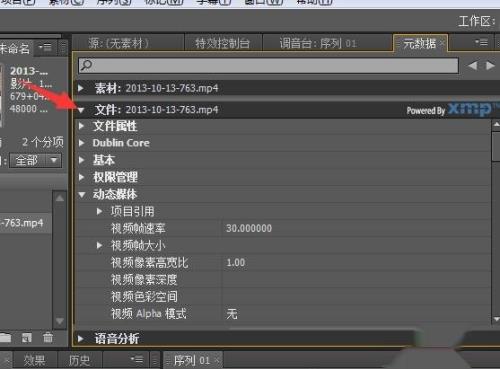500x369 pixels.
Task: Click the metadata search input field
Action: coord(269,65)
